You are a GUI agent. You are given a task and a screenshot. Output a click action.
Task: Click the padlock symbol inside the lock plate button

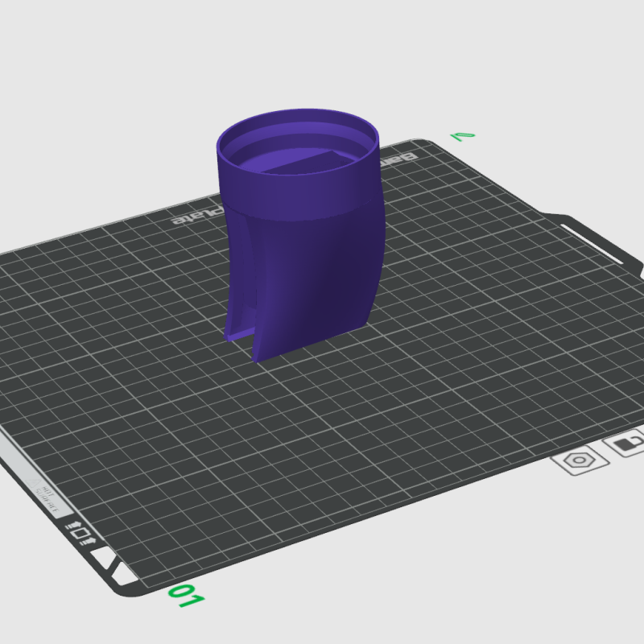coord(627,442)
